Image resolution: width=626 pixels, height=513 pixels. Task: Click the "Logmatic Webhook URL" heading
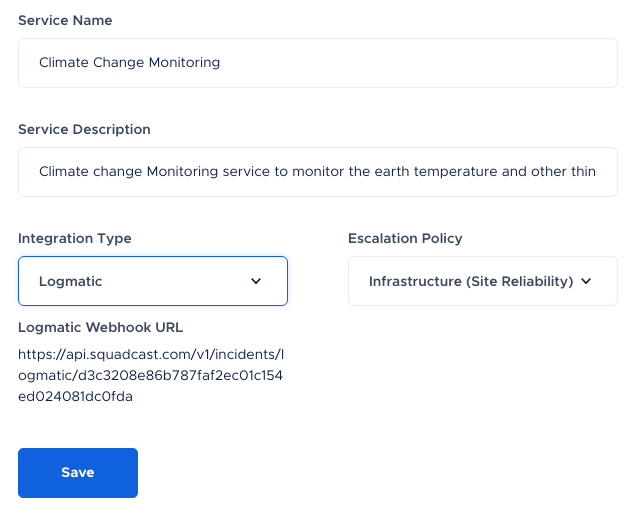100,327
